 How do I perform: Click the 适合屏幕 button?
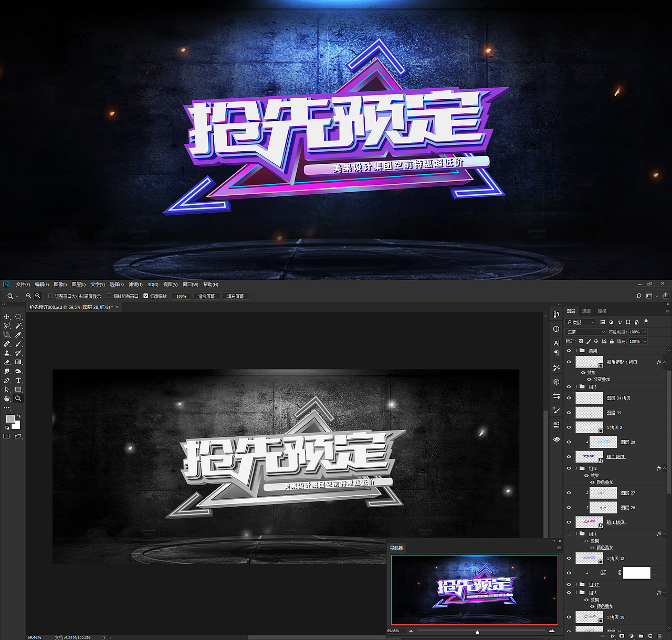pos(207,296)
